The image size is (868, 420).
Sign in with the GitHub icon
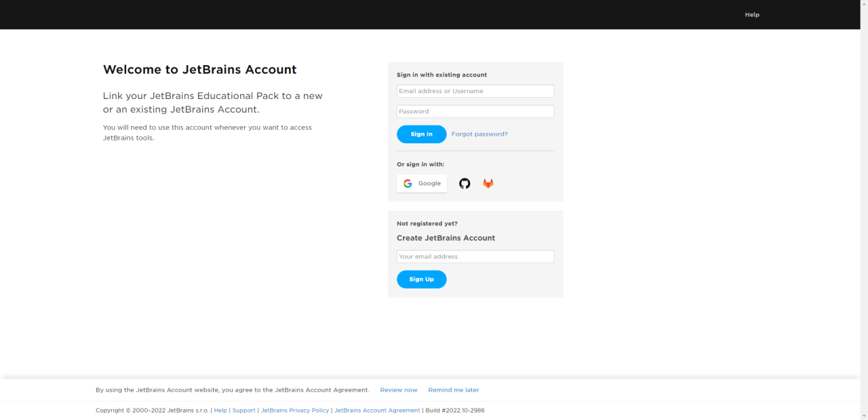tap(465, 183)
